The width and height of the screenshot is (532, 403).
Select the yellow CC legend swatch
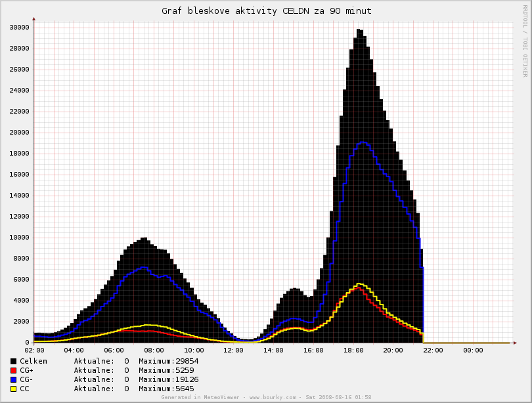(14, 389)
